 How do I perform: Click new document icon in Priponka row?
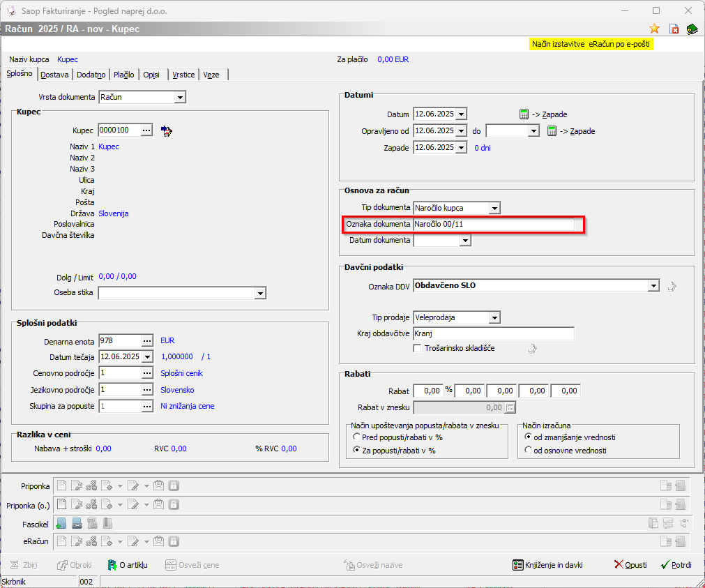coord(61,486)
